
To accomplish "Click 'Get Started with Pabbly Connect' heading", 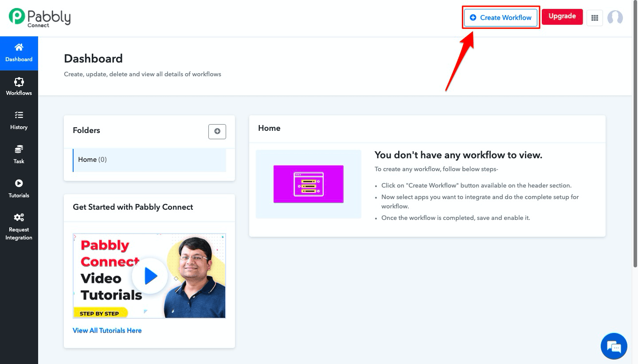I will 133,207.
